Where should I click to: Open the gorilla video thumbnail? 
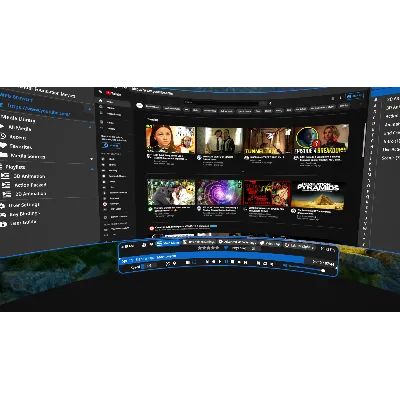click(x=171, y=192)
